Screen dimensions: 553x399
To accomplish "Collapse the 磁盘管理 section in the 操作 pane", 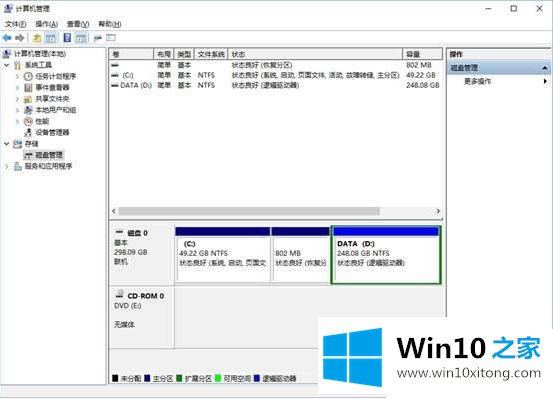I will click(545, 67).
